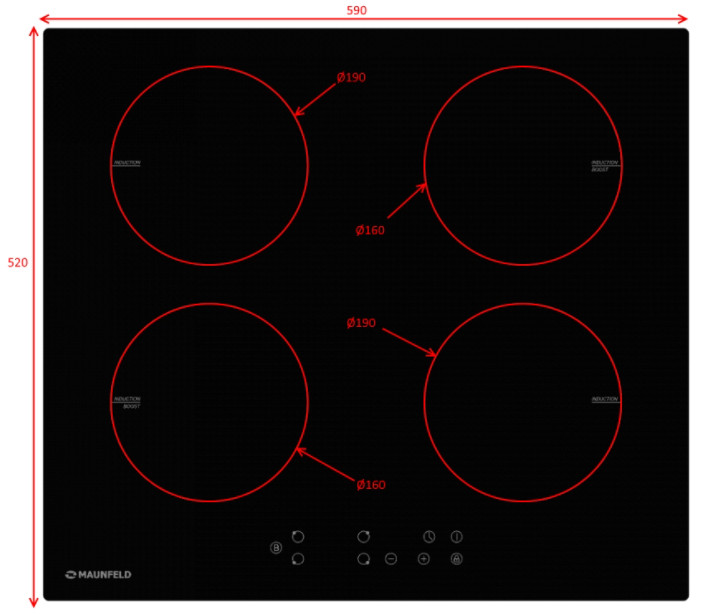Screen dimensions: 701x614
Task: Select the front-left cooking zone selector icon
Action: (x=298, y=559)
